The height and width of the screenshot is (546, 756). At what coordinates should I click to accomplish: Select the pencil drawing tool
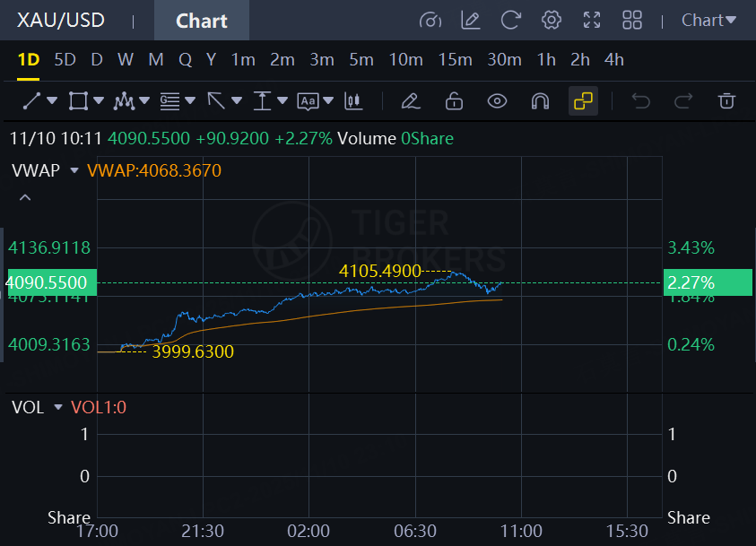(x=411, y=100)
